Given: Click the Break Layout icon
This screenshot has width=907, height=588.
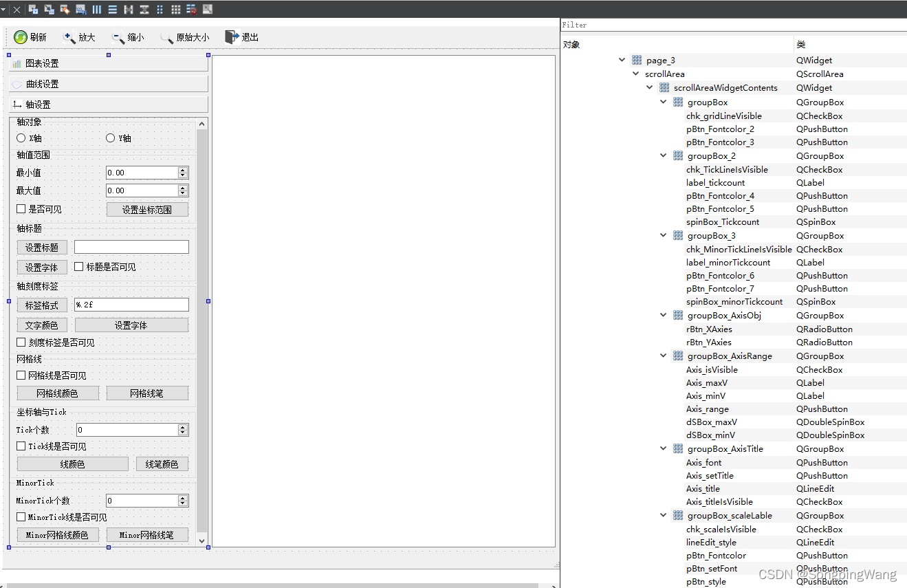Looking at the screenshot, I should click(191, 10).
